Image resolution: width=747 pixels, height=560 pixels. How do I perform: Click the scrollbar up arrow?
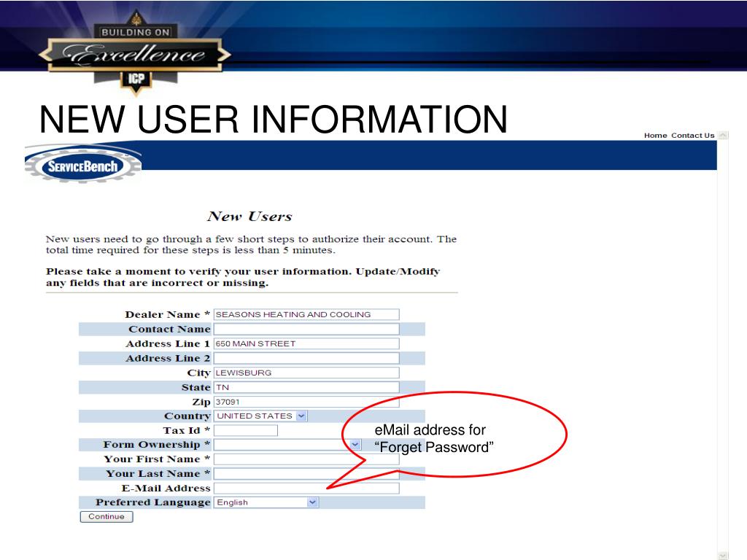723,135
